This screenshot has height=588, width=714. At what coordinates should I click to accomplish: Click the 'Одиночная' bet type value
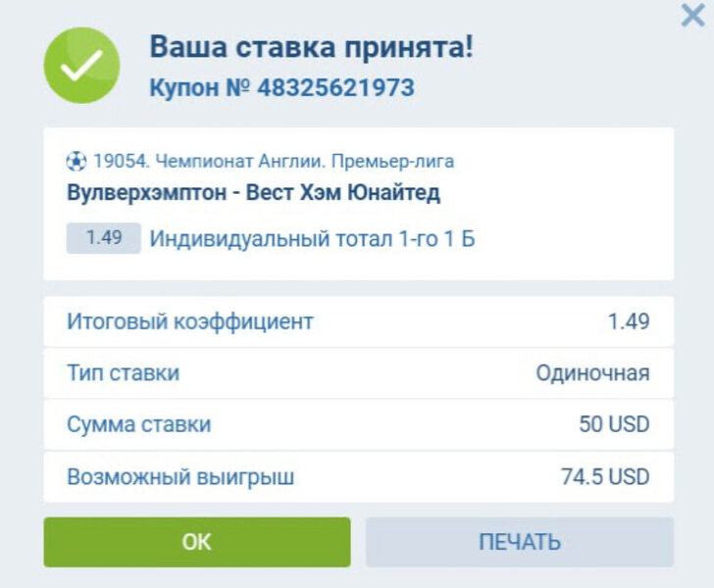[592, 373]
